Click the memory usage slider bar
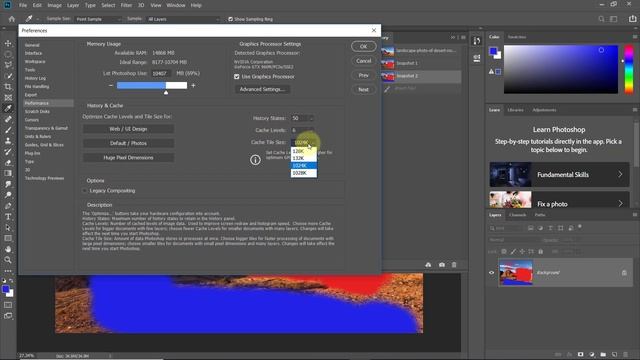This screenshot has width=640, height=360. point(152,85)
